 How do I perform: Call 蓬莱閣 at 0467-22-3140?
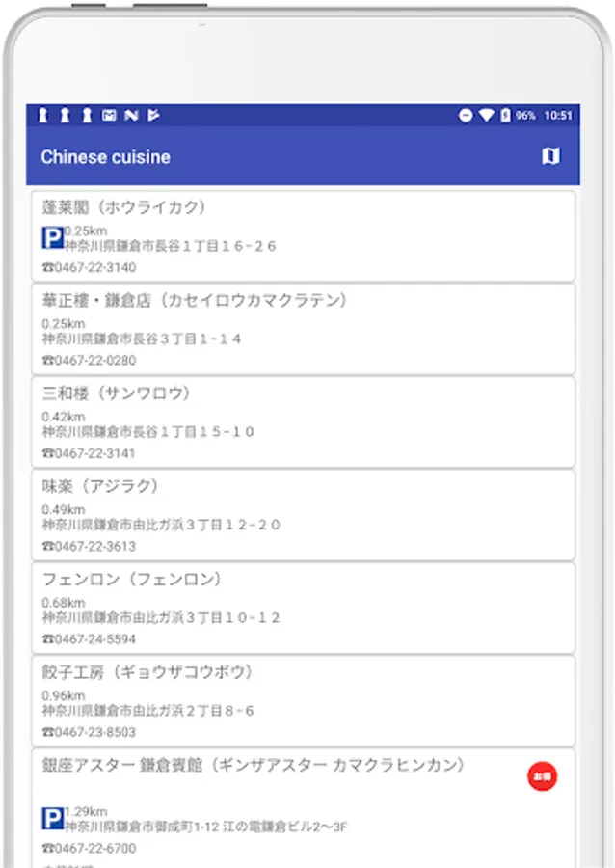[x=94, y=267]
